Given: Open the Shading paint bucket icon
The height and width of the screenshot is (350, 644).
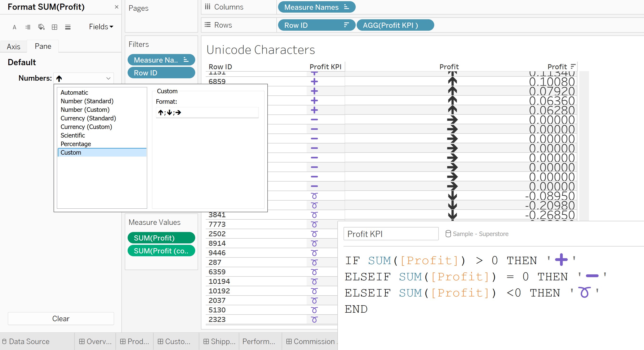Looking at the screenshot, I should [x=41, y=27].
